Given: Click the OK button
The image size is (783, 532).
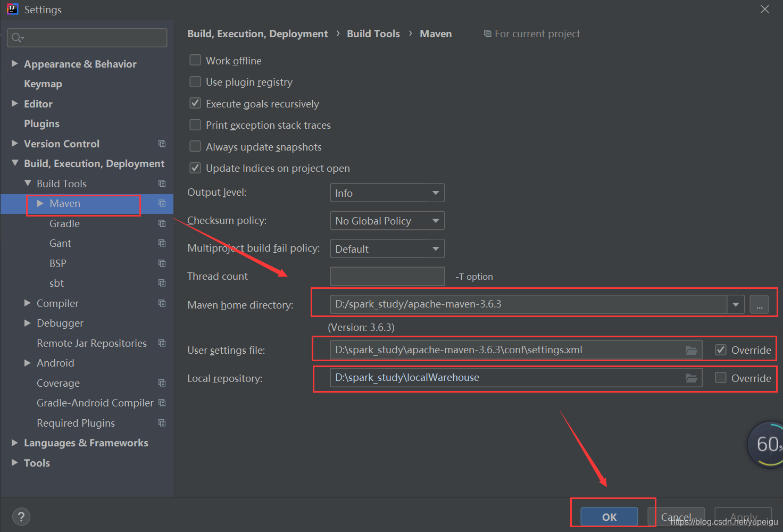Looking at the screenshot, I should (609, 517).
